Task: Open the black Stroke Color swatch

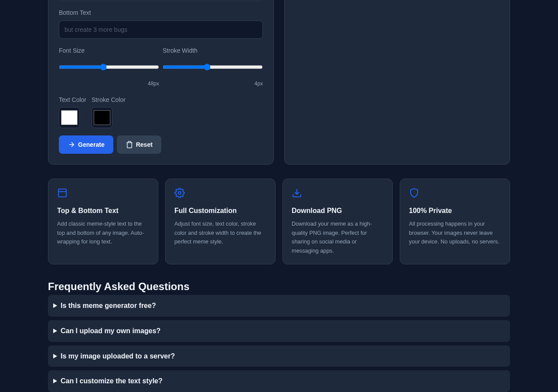Action: pyautogui.click(x=102, y=118)
